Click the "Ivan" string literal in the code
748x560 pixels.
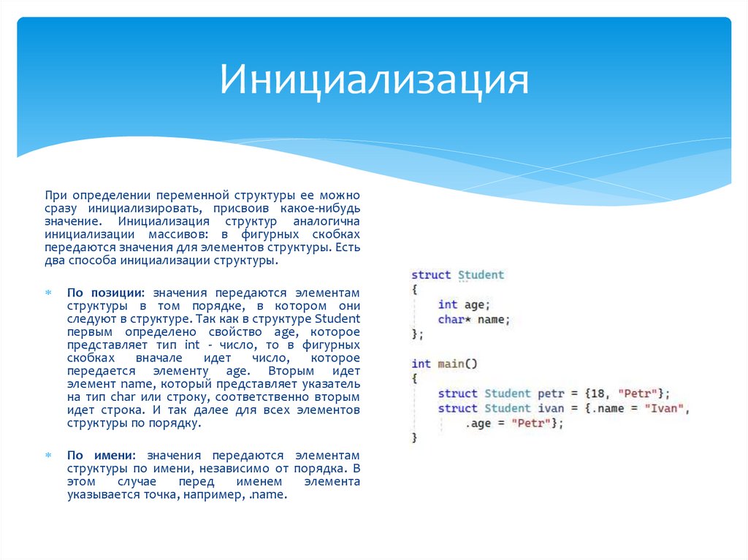click(663, 408)
